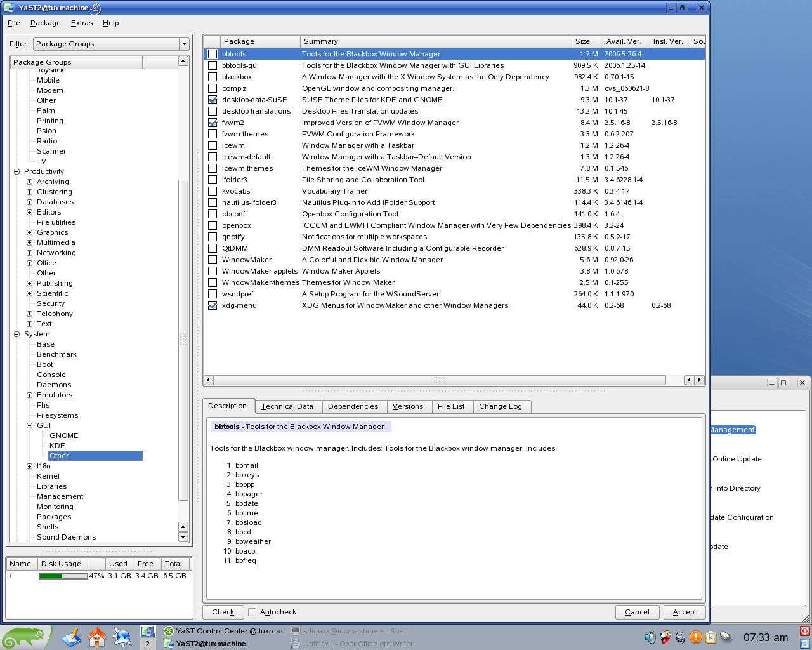
Task: Open Online Update in the background window
Action: click(737, 459)
